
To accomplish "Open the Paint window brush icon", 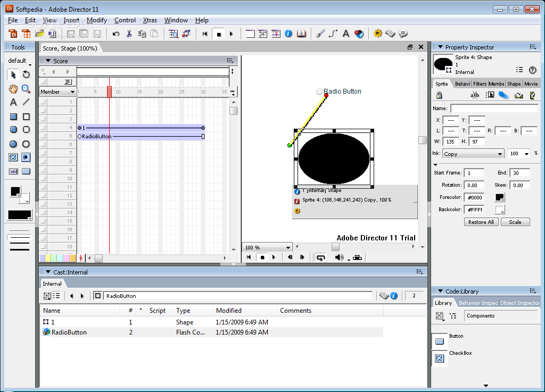I will [x=320, y=34].
